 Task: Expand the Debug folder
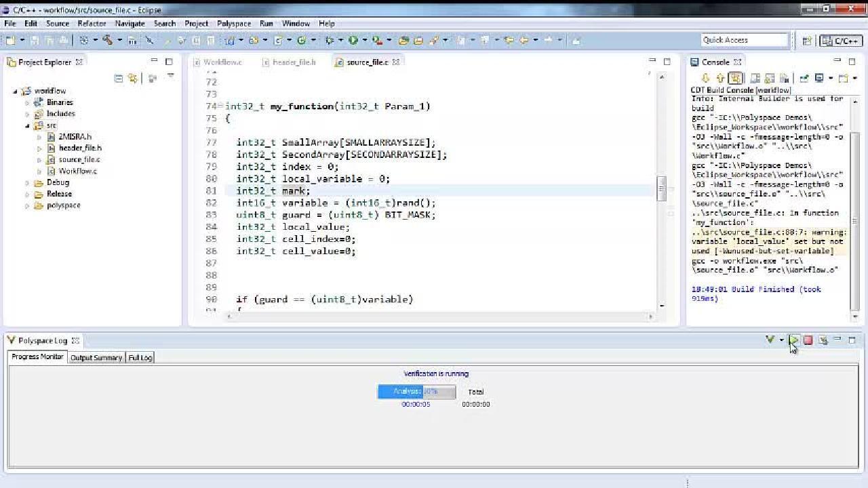pos(28,182)
